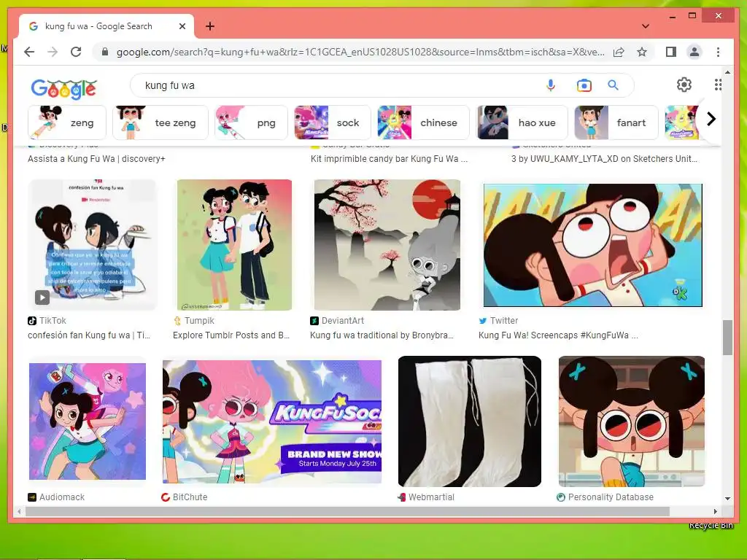Click the horizontal scrollbar left arrow
Screen dimensions: 747x560
(x=20, y=511)
